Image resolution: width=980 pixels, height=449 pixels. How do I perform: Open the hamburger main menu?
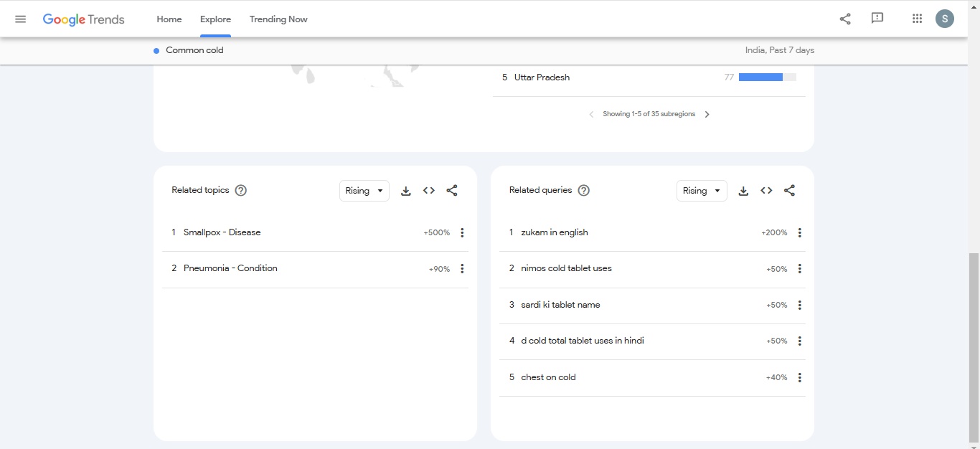[20, 19]
